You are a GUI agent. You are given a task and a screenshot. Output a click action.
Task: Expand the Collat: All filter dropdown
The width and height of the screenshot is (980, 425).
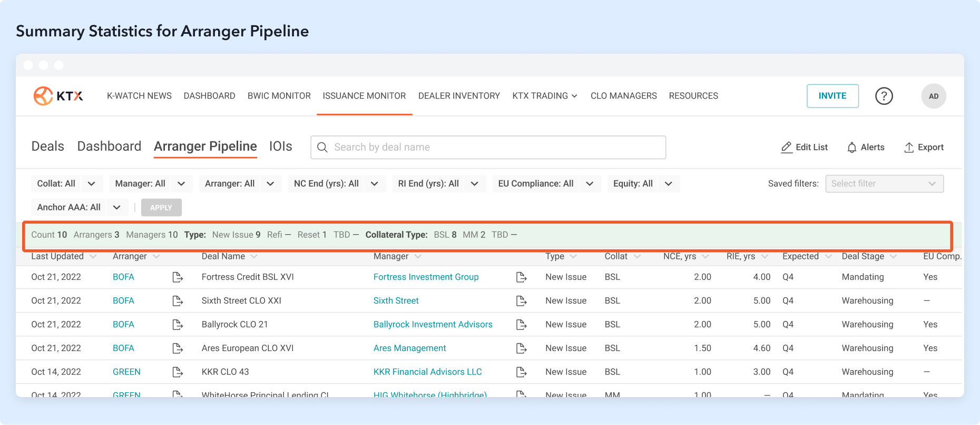[x=91, y=183]
